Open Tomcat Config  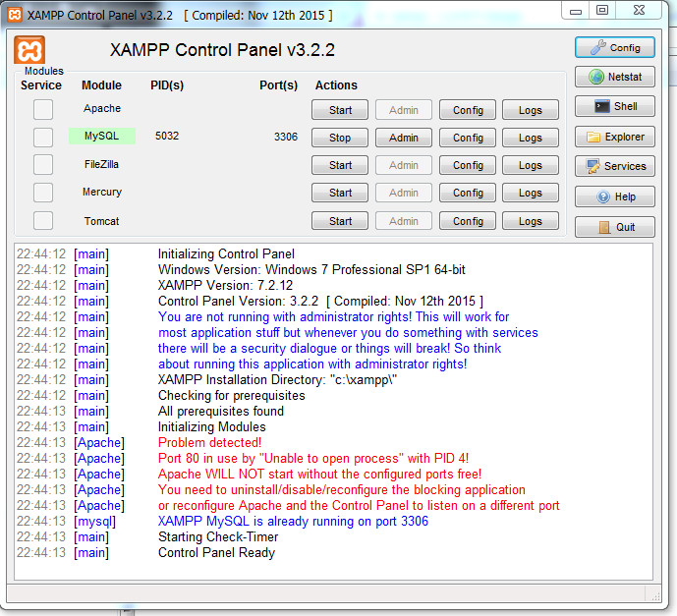468,221
